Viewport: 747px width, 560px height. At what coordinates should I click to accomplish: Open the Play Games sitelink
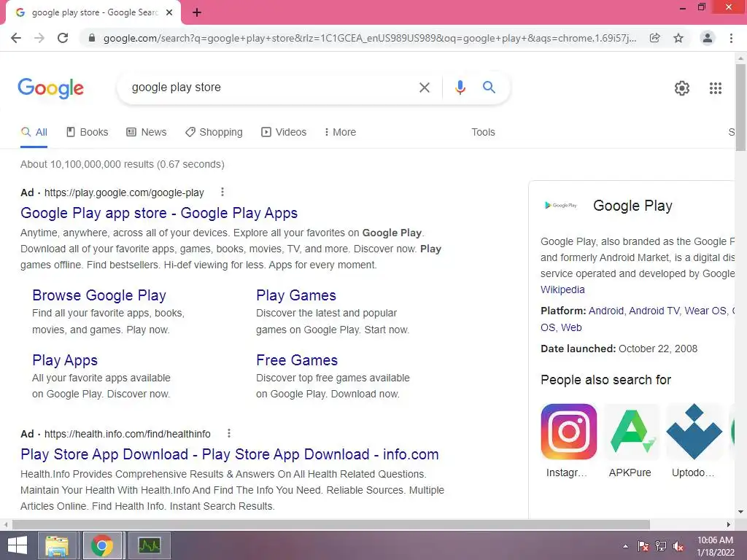[296, 295]
